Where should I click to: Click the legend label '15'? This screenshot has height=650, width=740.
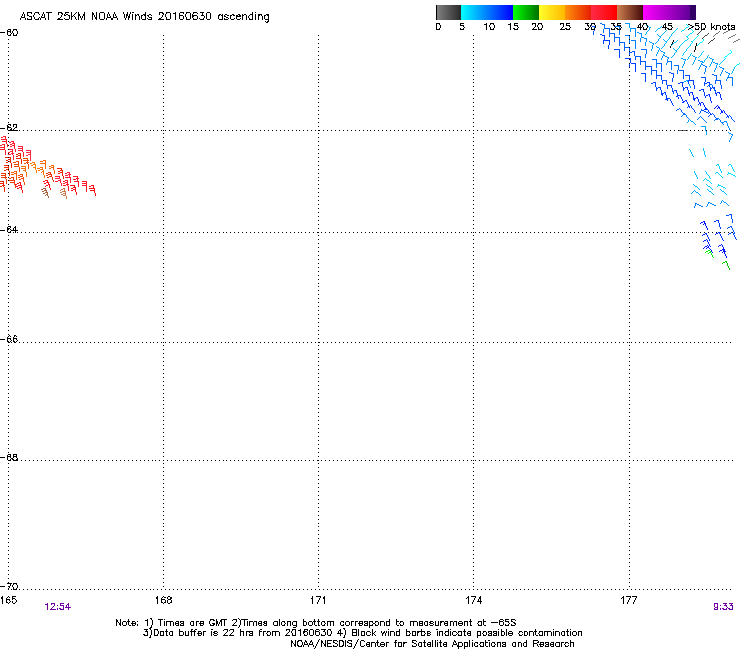(513, 27)
